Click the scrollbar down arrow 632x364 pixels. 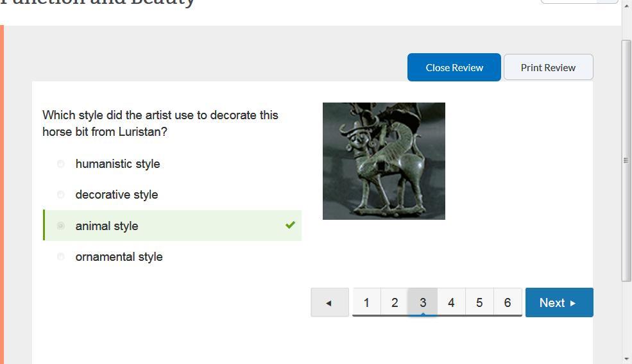point(626,358)
